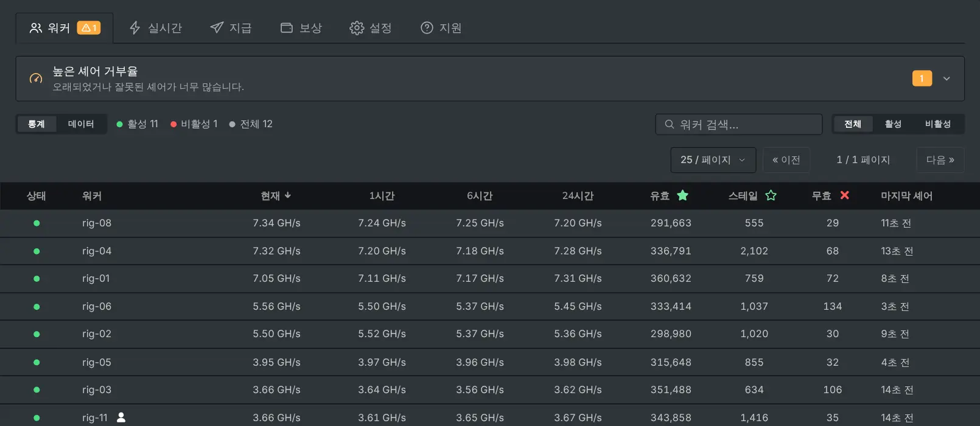The width and height of the screenshot is (980, 426).
Task: Select the 전체 worker filter
Action: coord(853,124)
